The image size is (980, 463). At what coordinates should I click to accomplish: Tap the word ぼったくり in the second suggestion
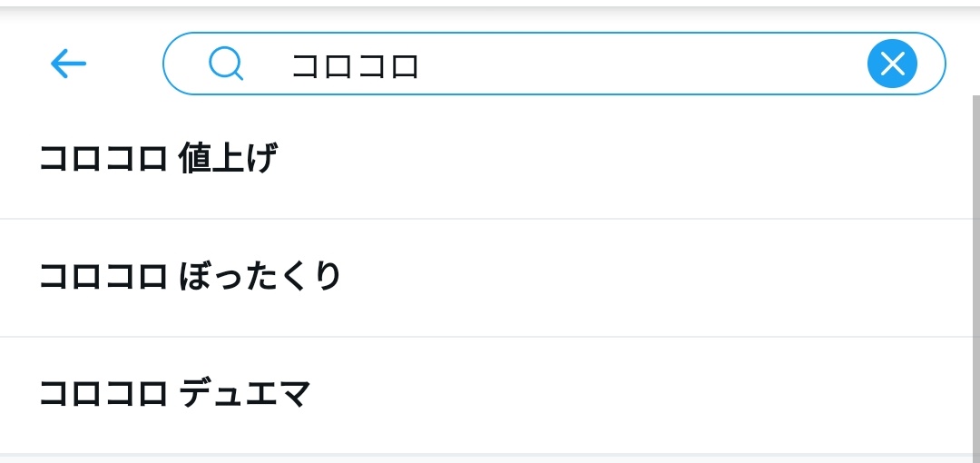pyautogui.click(x=260, y=277)
